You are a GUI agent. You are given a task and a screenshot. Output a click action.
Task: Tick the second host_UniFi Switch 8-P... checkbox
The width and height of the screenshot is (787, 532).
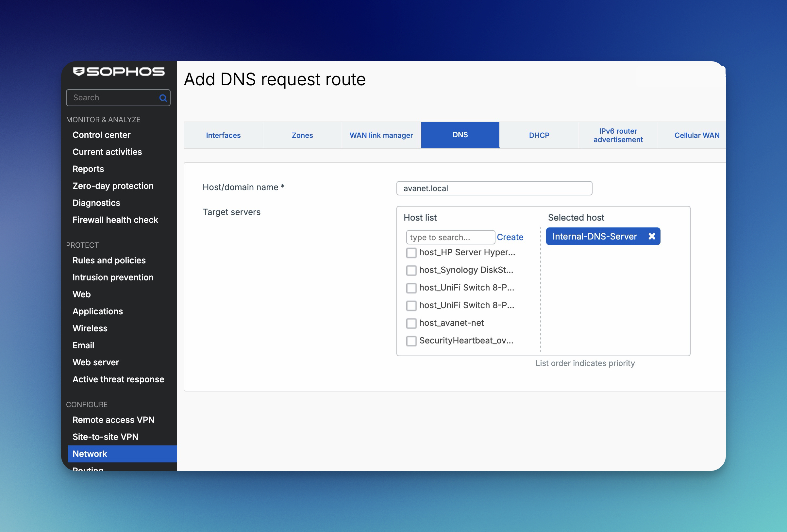411,306
